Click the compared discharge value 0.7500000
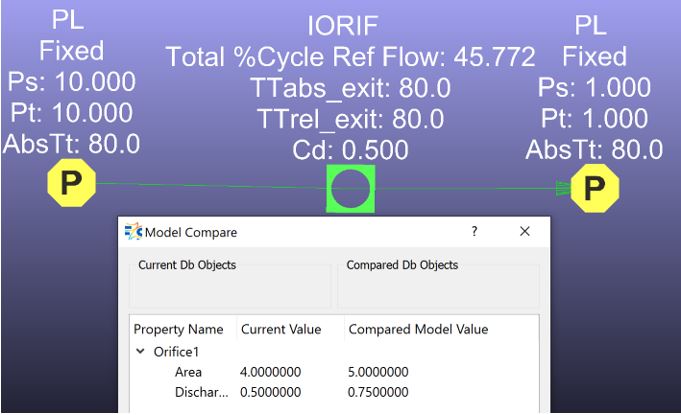This screenshot has height=415, width=681. tap(381, 391)
